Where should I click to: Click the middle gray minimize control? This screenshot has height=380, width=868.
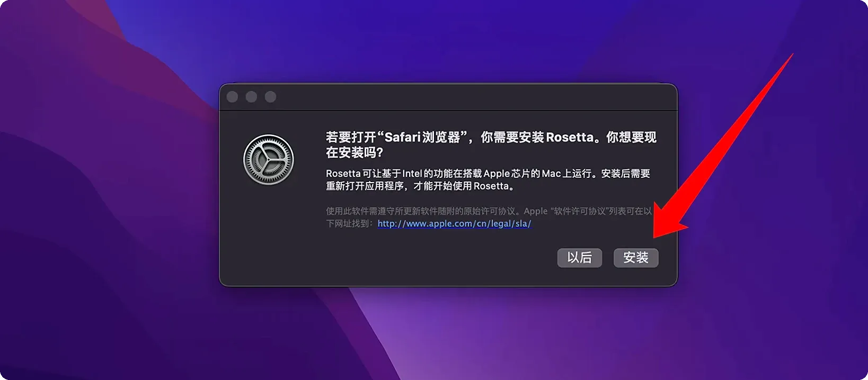pyautogui.click(x=251, y=97)
